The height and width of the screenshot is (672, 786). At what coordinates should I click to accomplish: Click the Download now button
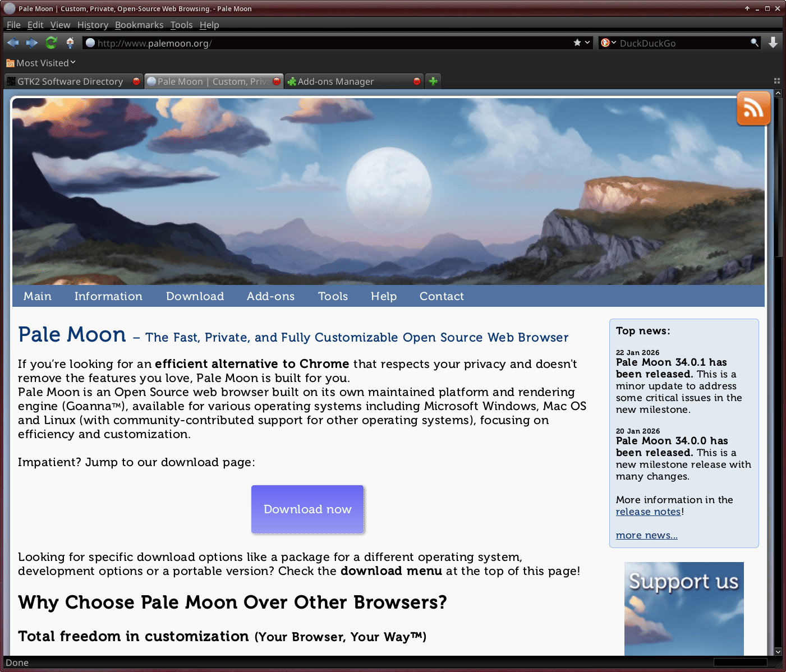click(307, 509)
